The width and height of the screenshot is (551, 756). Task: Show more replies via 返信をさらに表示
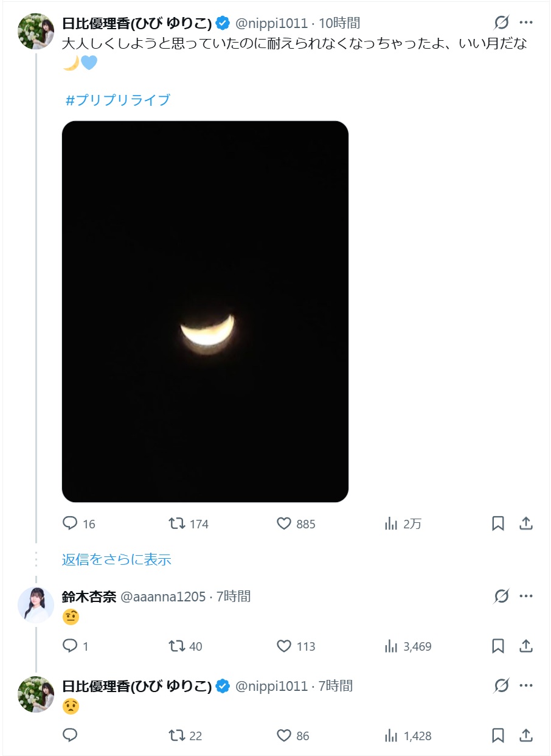pos(116,559)
